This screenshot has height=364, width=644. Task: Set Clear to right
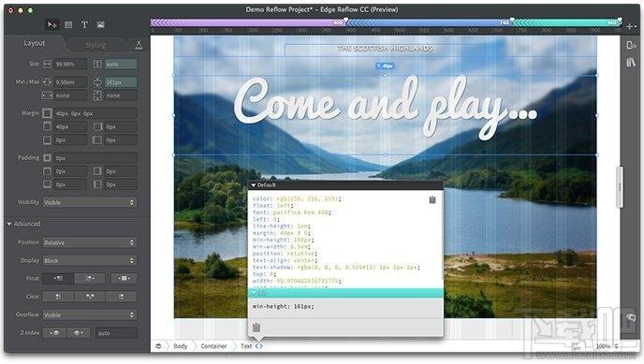pyautogui.click(x=121, y=297)
